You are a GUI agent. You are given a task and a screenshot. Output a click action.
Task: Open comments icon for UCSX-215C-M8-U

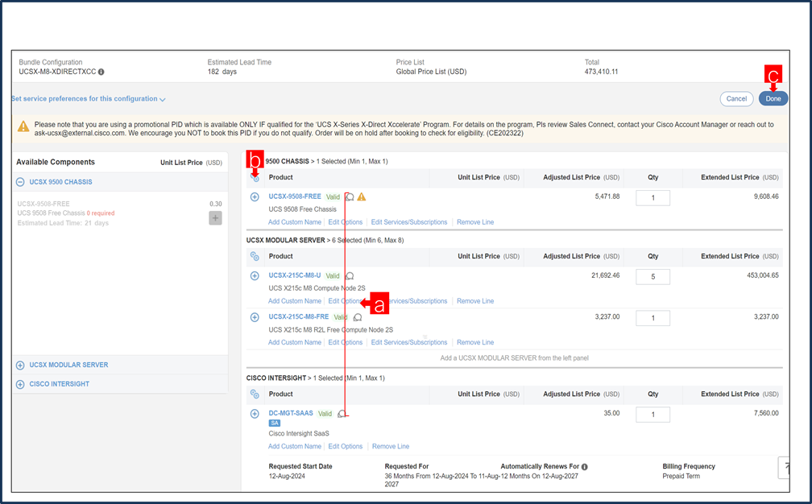[350, 276]
